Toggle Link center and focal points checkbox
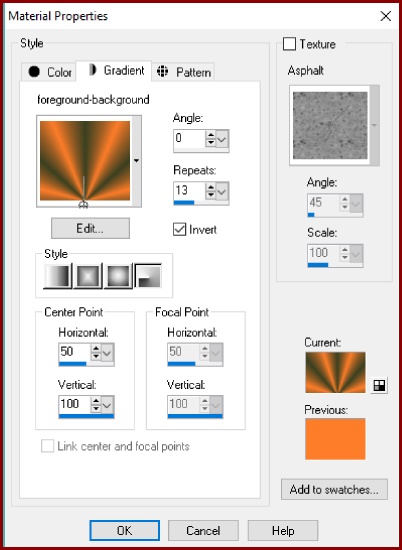Screen dimensions: 402x550 pos(47,447)
